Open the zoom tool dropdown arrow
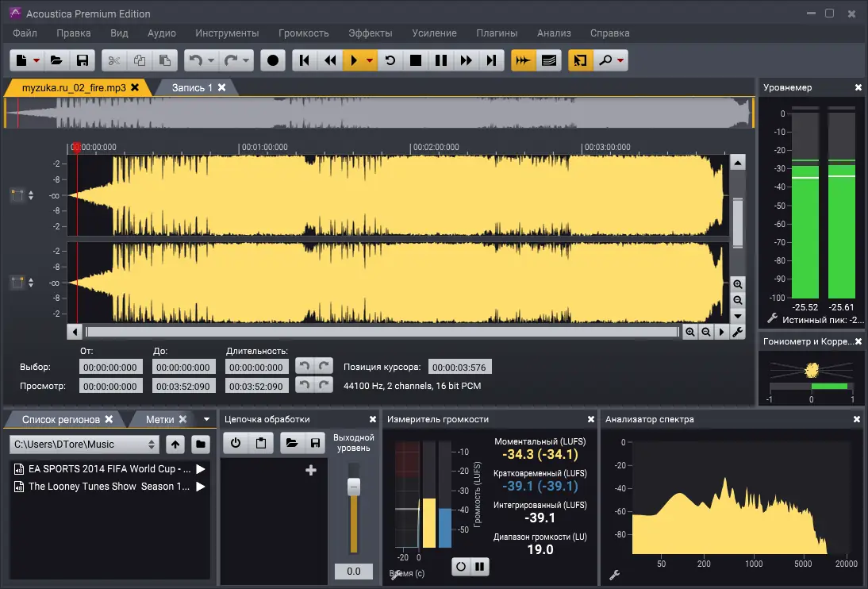The width and height of the screenshot is (868, 589). point(620,60)
